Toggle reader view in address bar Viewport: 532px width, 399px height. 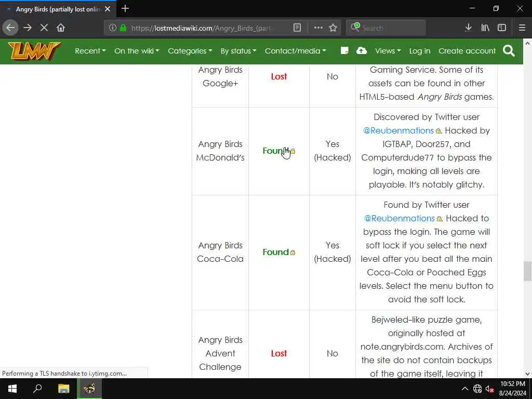tap(297, 28)
